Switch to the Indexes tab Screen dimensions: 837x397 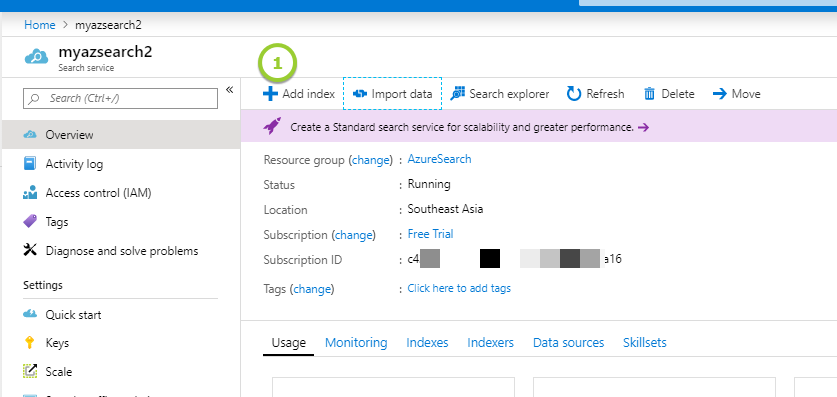coord(427,343)
